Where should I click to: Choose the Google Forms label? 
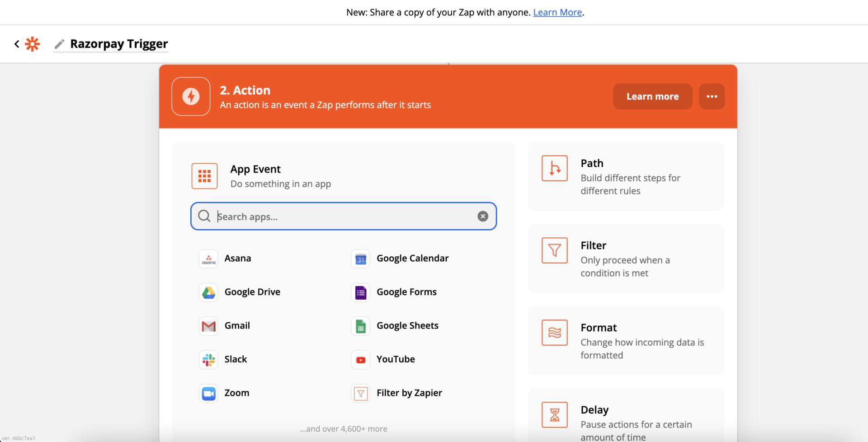tap(406, 292)
